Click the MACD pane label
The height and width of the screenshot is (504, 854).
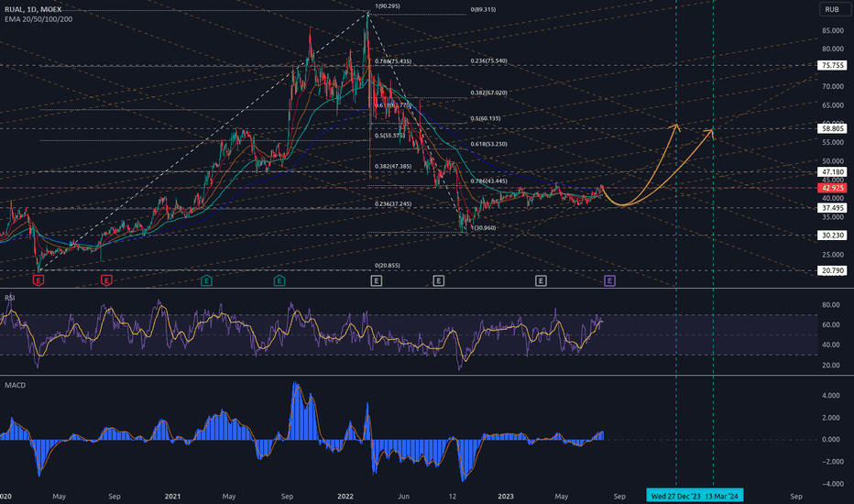tap(16, 385)
